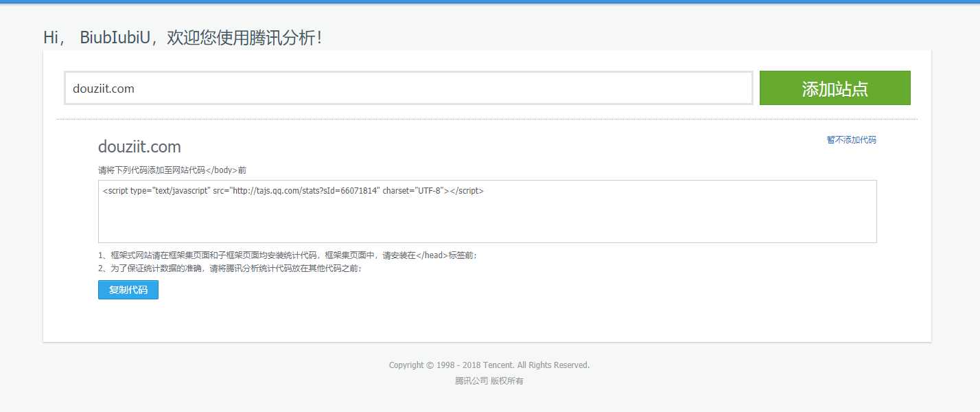
Task: Click note 2 about 保证统计数据的准确
Action: [230, 268]
